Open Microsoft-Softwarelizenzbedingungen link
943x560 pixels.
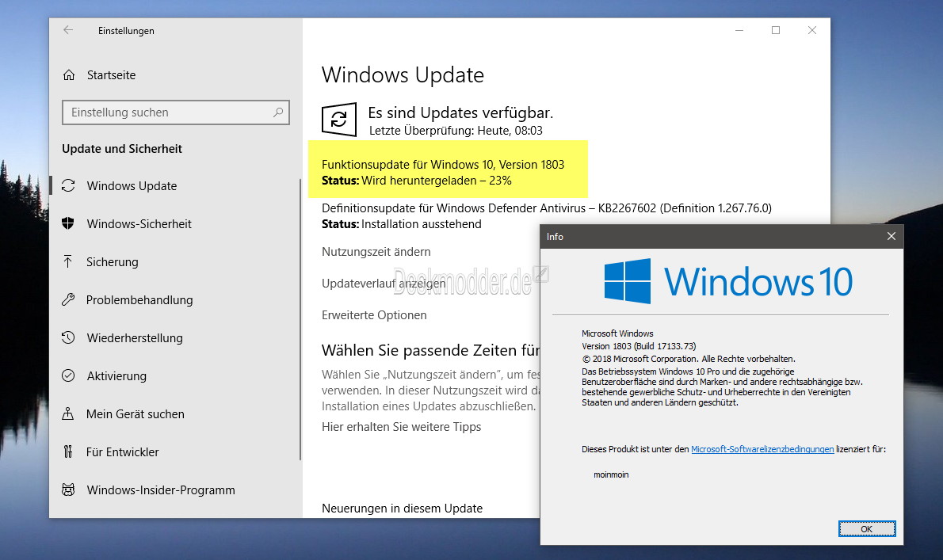[x=762, y=449]
